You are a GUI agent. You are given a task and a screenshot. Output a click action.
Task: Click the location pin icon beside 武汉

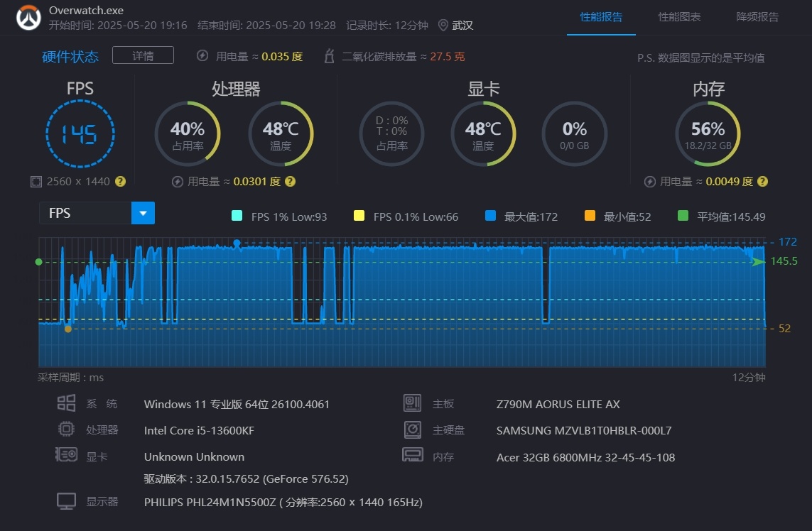click(x=443, y=25)
